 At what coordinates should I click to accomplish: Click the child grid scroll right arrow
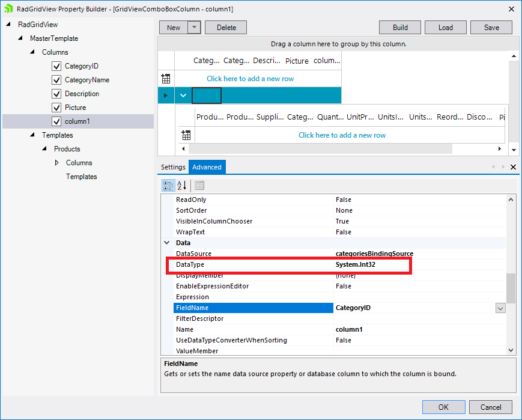tap(499, 148)
